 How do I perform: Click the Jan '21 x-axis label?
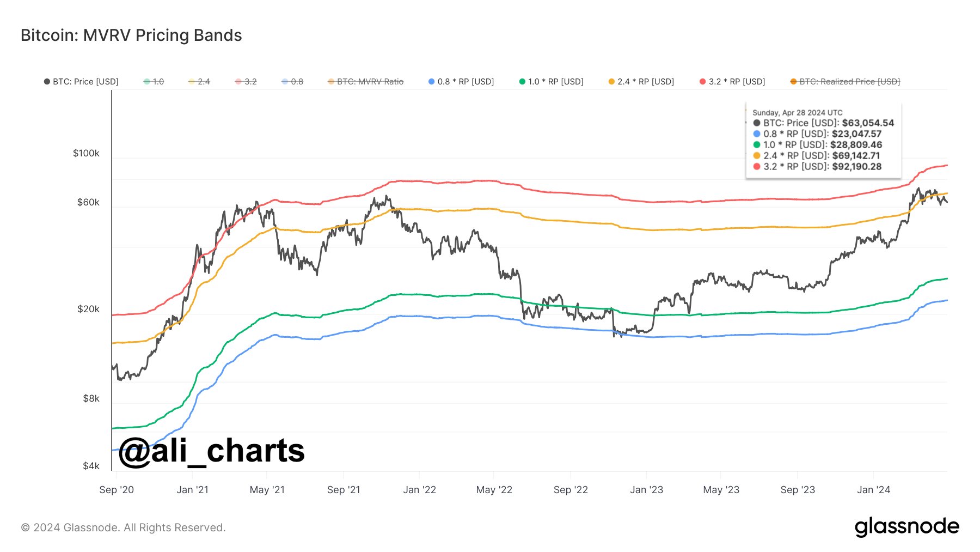pyautogui.click(x=193, y=490)
